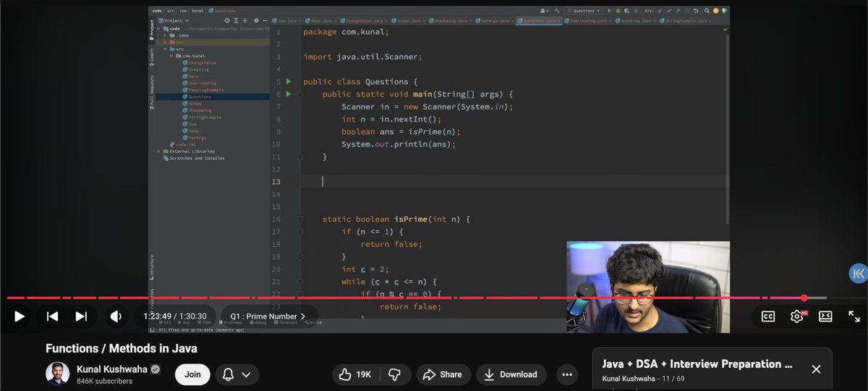Click the red progress bar scrubber knob
This screenshot has height=391, width=868.
[804, 298]
